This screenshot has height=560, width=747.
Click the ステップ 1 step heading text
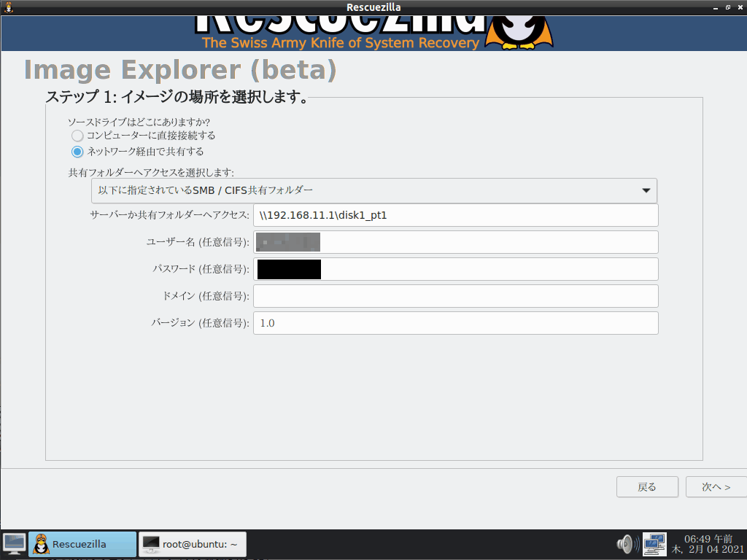pos(177,97)
